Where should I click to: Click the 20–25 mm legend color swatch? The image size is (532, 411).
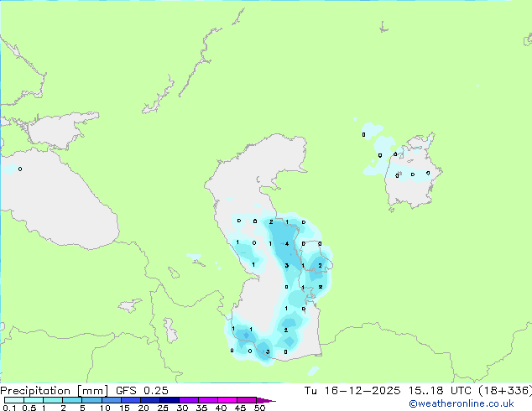(x=150, y=400)
